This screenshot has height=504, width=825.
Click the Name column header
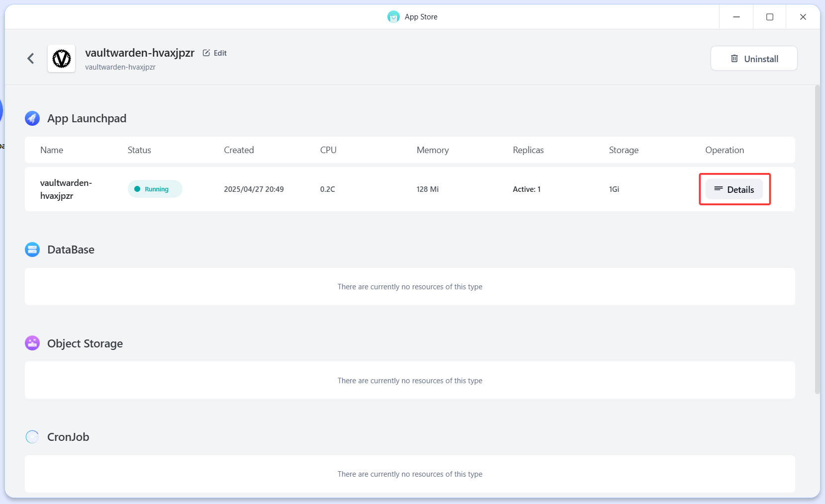(52, 150)
